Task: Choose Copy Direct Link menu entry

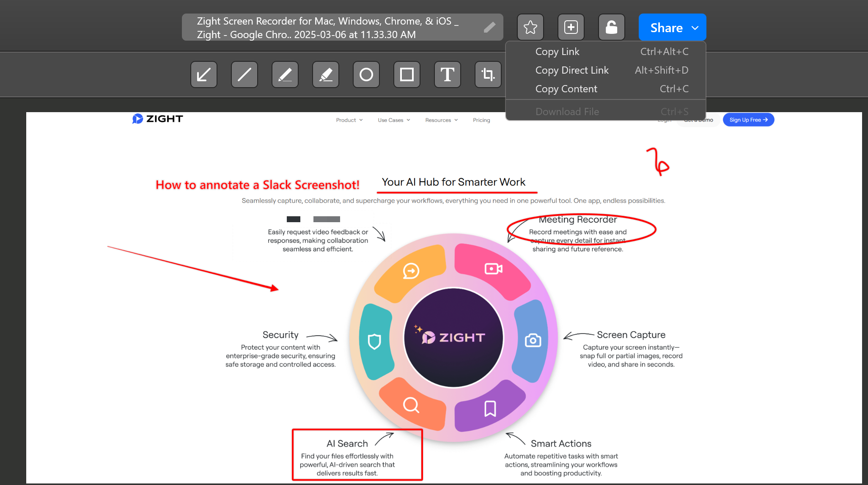Action: [x=606, y=70]
